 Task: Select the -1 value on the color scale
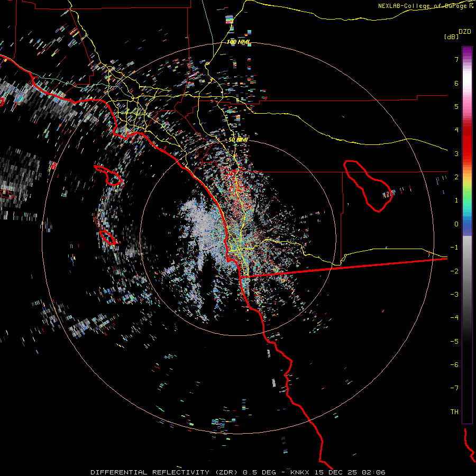click(x=454, y=248)
